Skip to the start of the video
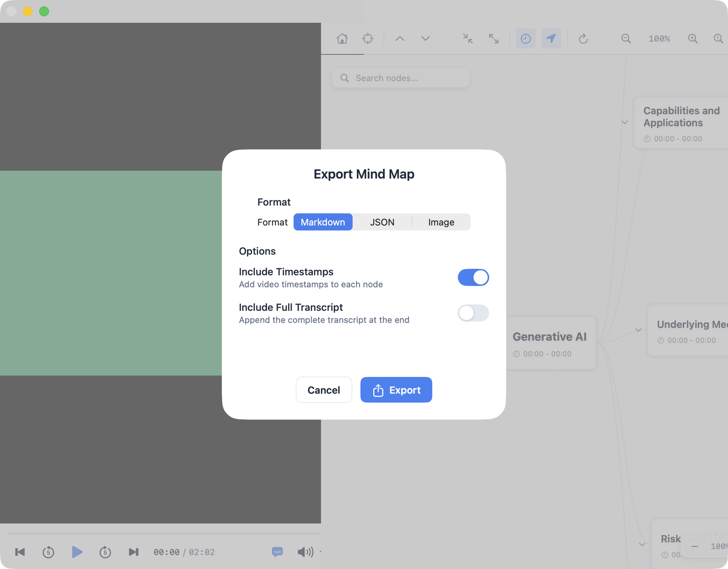This screenshot has width=728, height=569. point(20,552)
